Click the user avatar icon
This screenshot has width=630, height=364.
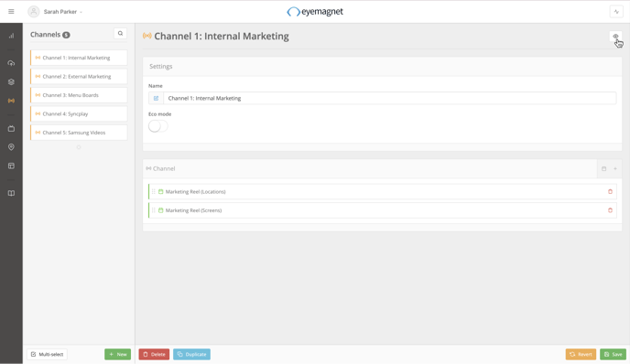[x=34, y=12]
